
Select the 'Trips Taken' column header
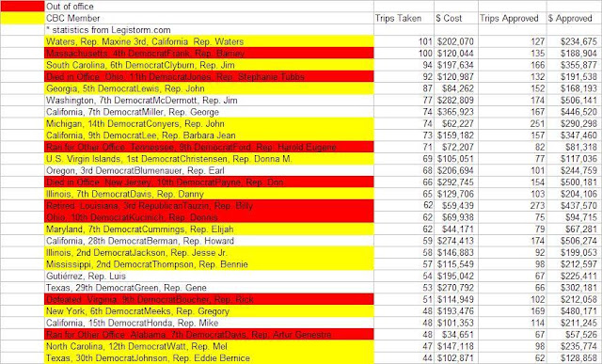(398, 19)
